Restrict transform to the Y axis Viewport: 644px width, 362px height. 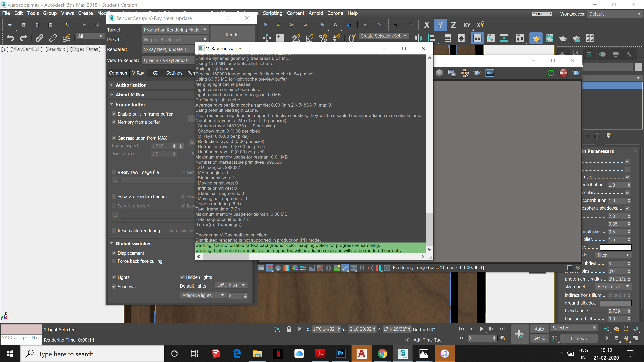(x=440, y=25)
